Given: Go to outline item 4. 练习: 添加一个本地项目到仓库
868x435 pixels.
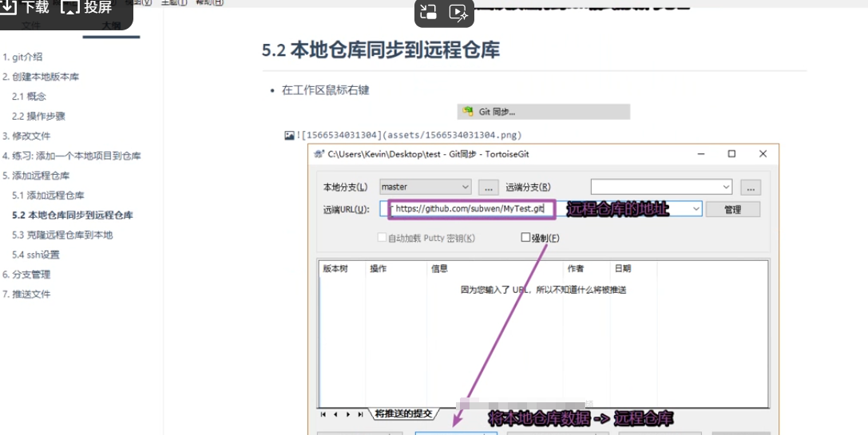Looking at the screenshot, I should [x=72, y=156].
